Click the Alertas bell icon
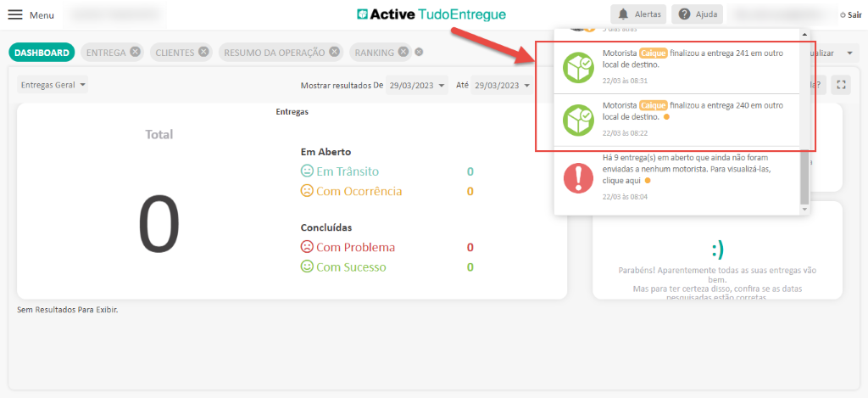The image size is (868, 398). (624, 14)
